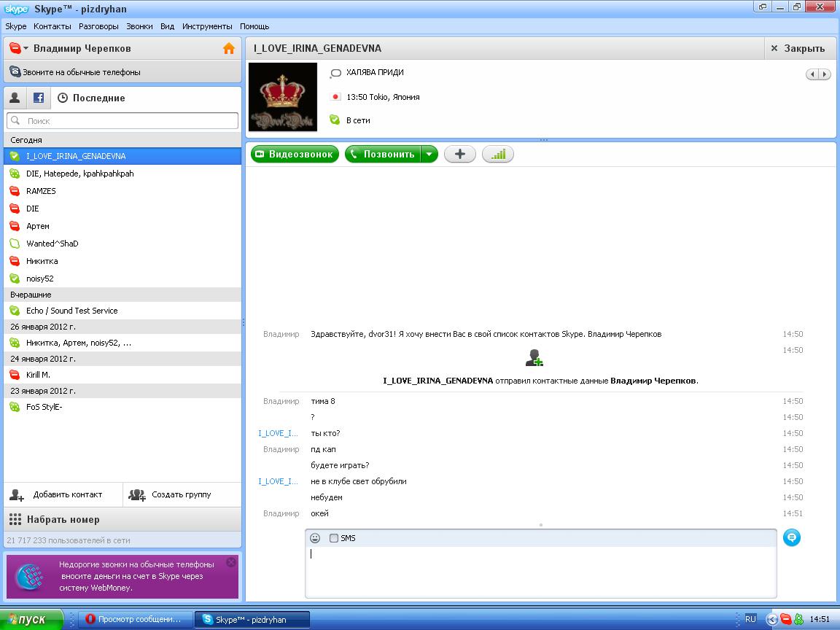Image resolution: width=840 pixels, height=630 pixels.
Task: Click the 26 января 2012 г. header
Action: pyautogui.click(x=122, y=327)
